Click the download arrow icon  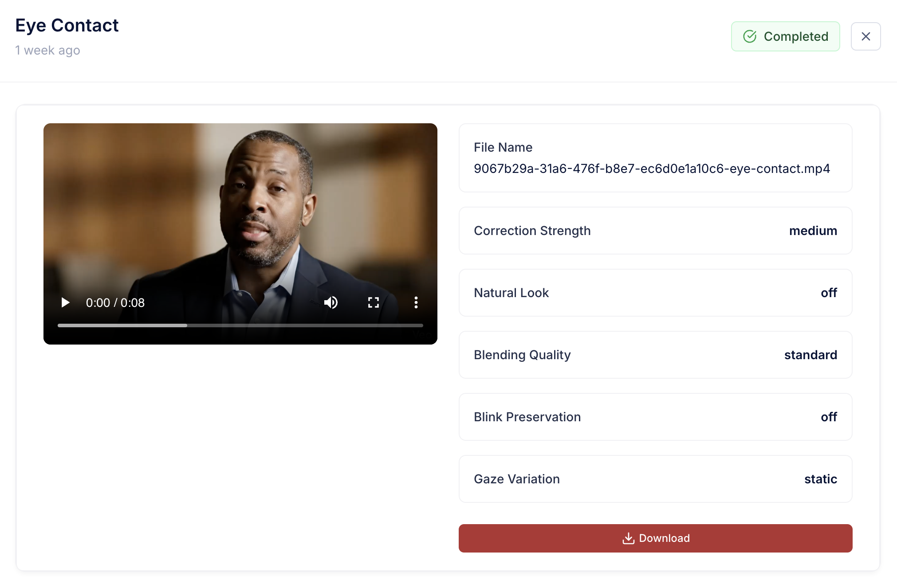point(628,538)
